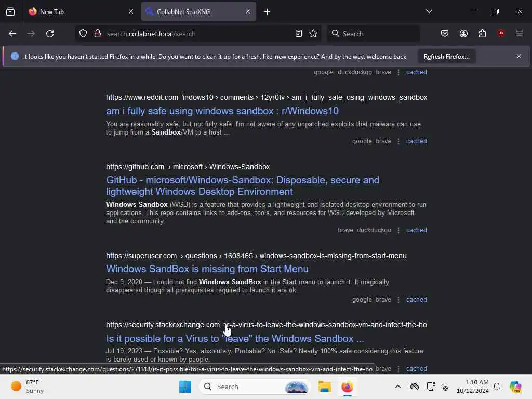Open Reddit result am i fully safe

(222, 111)
